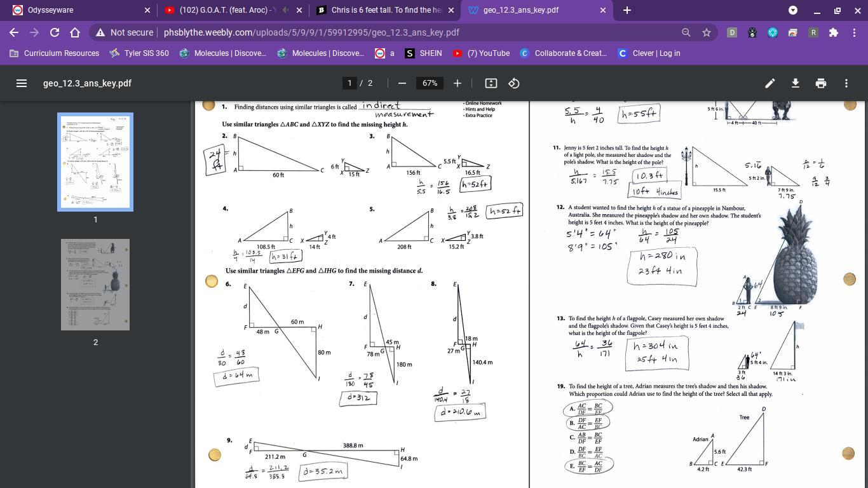Switch to the Chris is 6 feet tall tab
The image size is (868, 488).
tap(385, 10)
